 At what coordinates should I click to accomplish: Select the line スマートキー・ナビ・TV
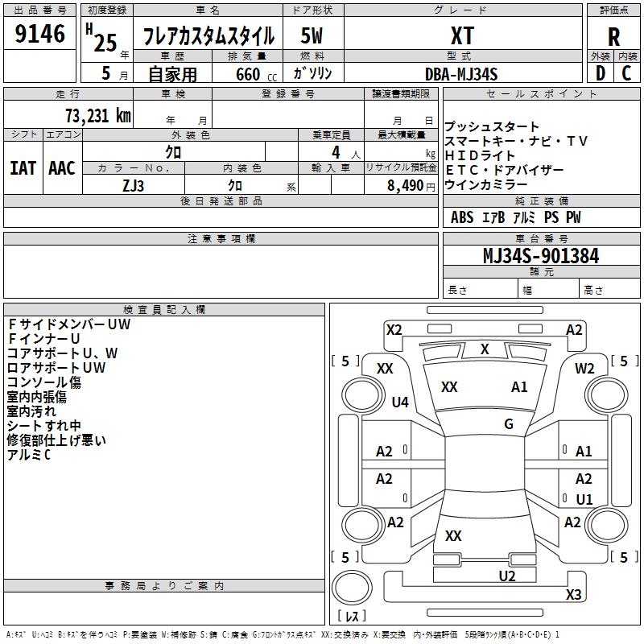[x=516, y=141]
